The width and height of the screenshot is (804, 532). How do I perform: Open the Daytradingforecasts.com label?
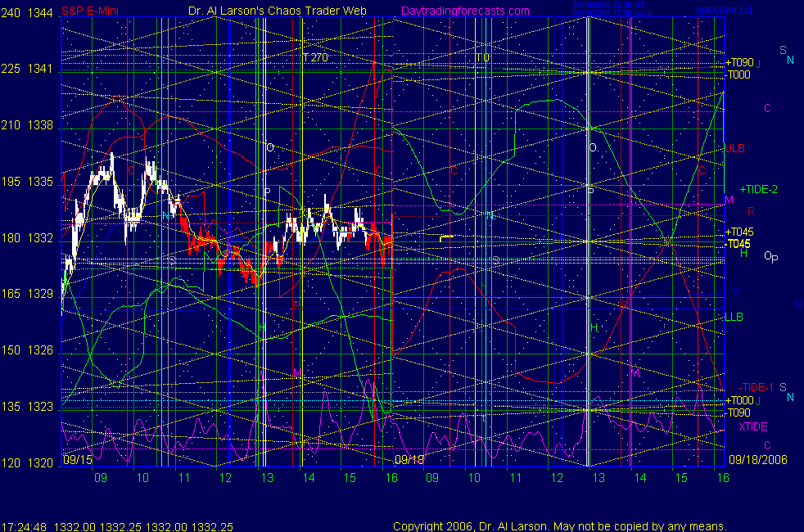coord(465,11)
